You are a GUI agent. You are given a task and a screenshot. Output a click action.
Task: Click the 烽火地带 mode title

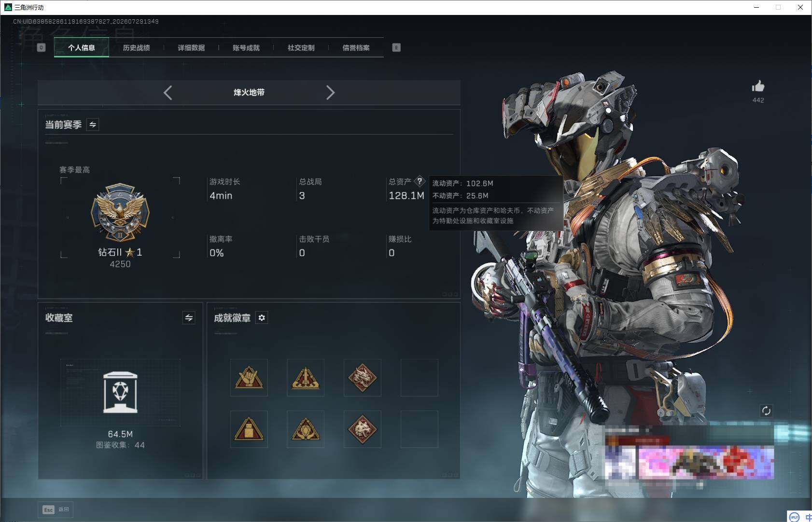[249, 92]
